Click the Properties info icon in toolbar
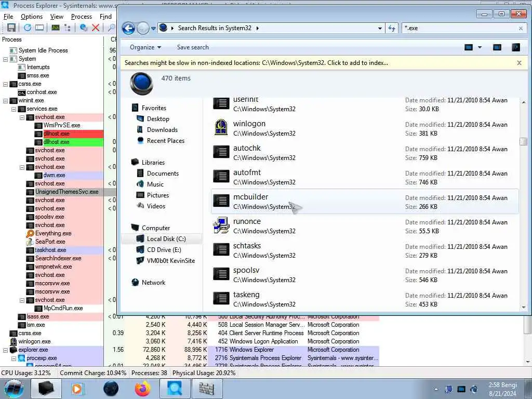Screen dimensions: 532x399 84,28
